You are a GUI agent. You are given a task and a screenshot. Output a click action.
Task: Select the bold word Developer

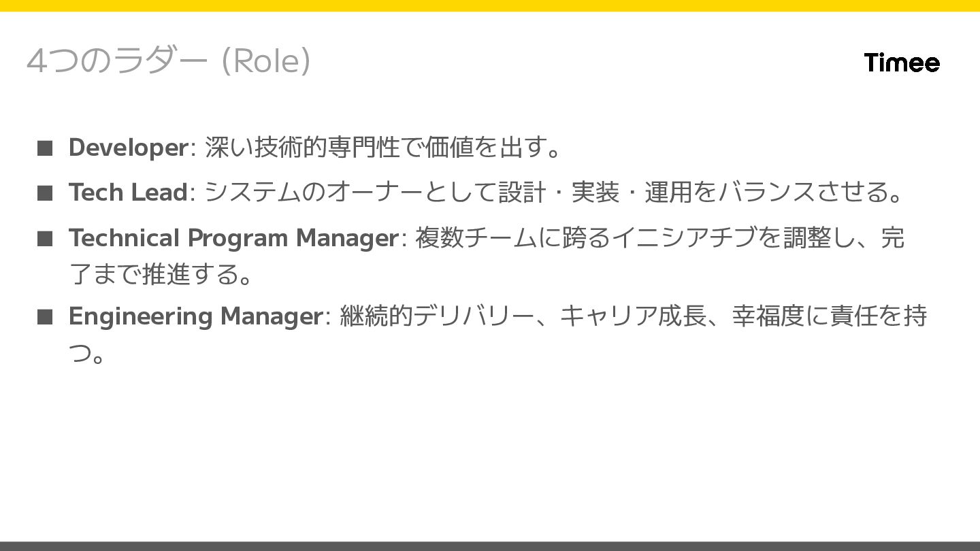[x=128, y=148]
